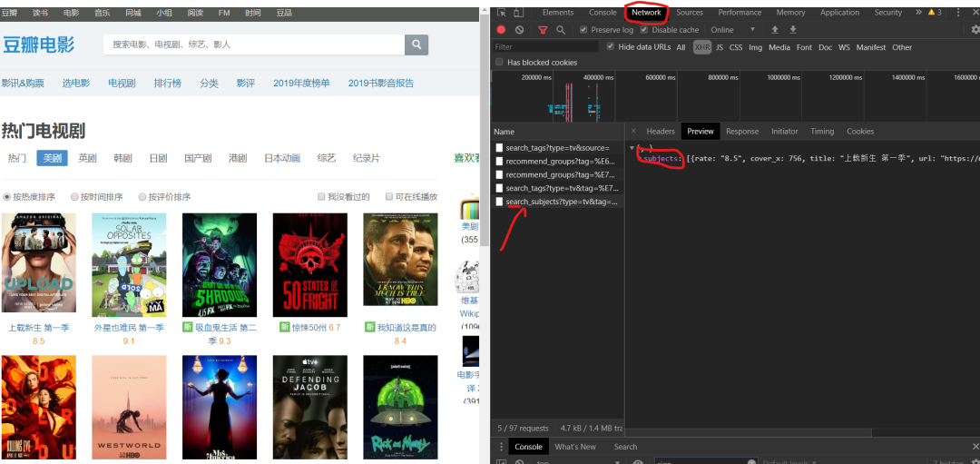Open the Application tab

(839, 13)
